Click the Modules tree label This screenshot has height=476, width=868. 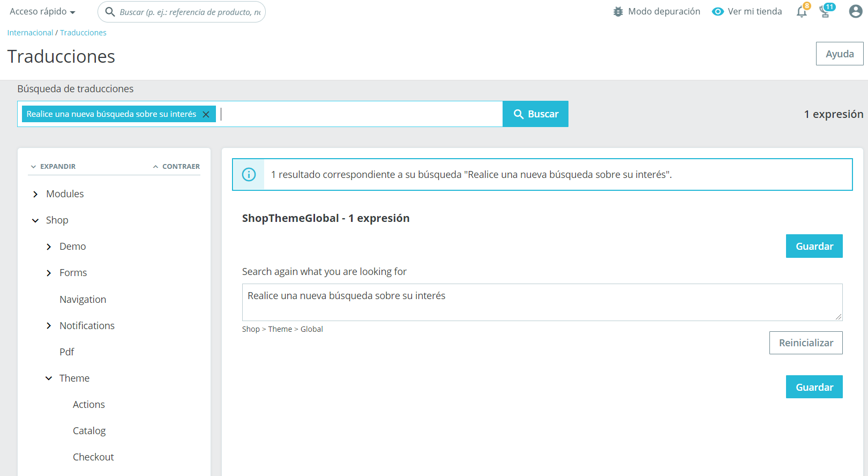[65, 194]
